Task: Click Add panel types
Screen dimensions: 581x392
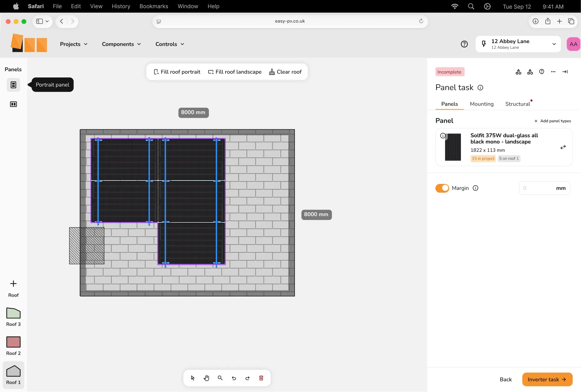Action: click(x=553, y=121)
